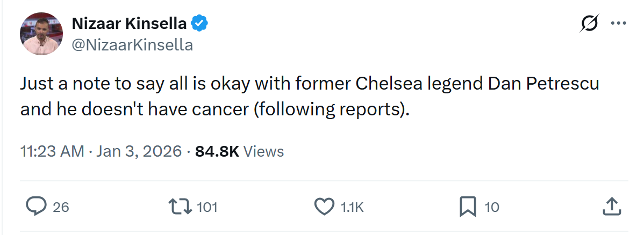
Task: Click the blue verified badge
Action: coord(199,24)
